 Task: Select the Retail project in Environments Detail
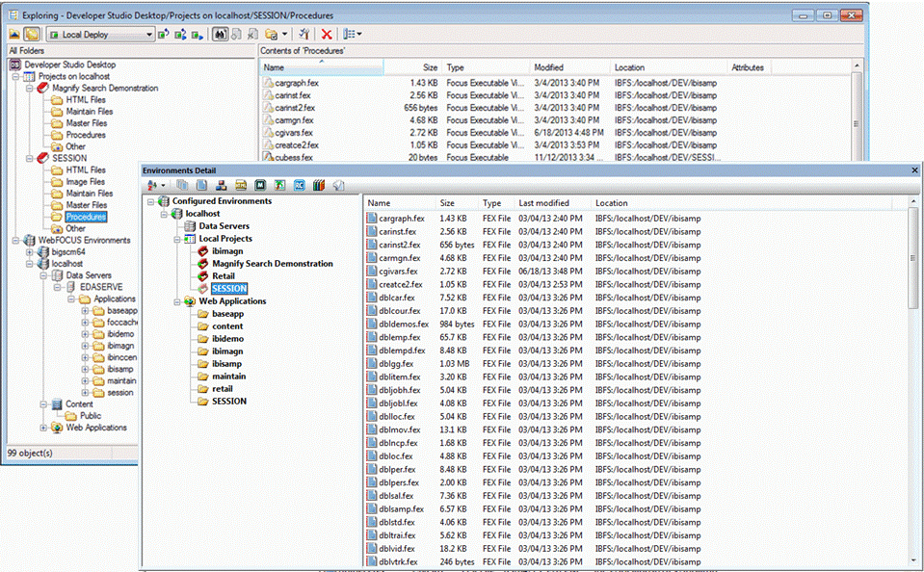click(x=224, y=276)
